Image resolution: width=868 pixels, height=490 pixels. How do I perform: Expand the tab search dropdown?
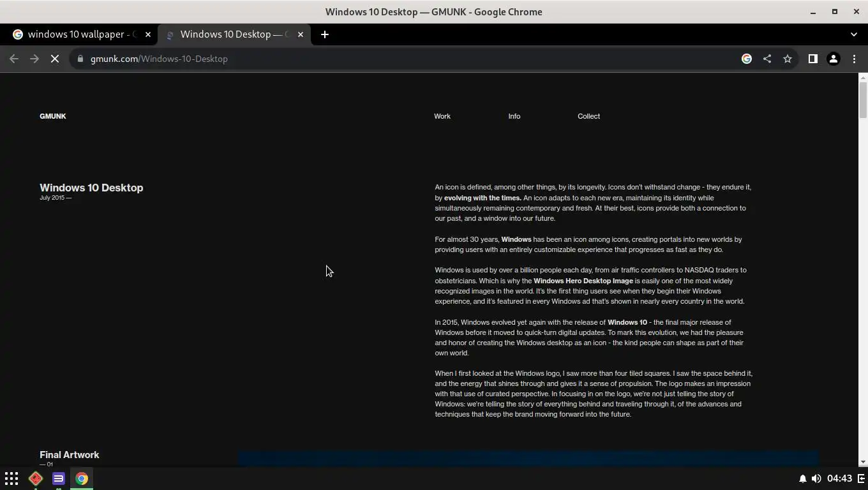coord(854,34)
